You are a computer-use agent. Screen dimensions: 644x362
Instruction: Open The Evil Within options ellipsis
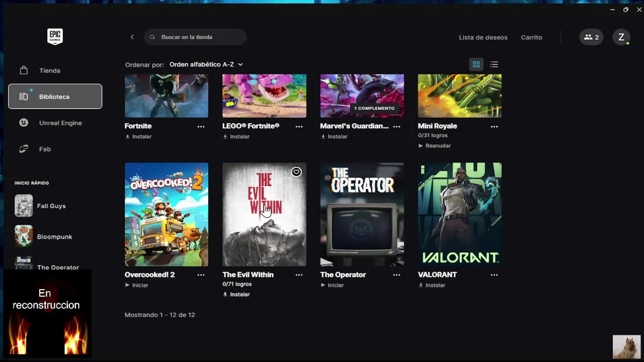pyautogui.click(x=299, y=275)
